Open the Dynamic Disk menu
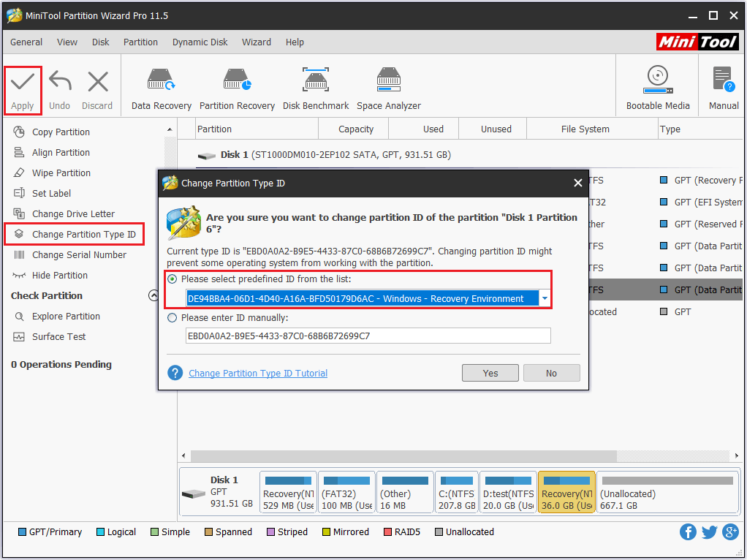 (200, 42)
